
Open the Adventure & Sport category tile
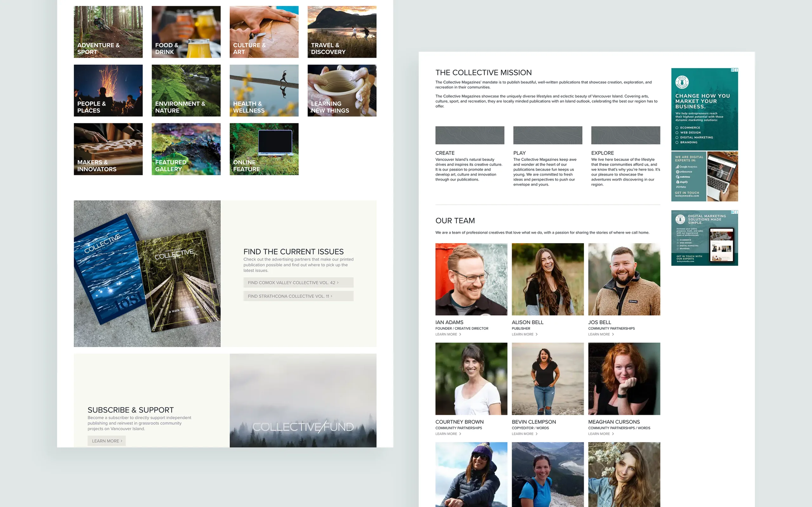click(108, 32)
